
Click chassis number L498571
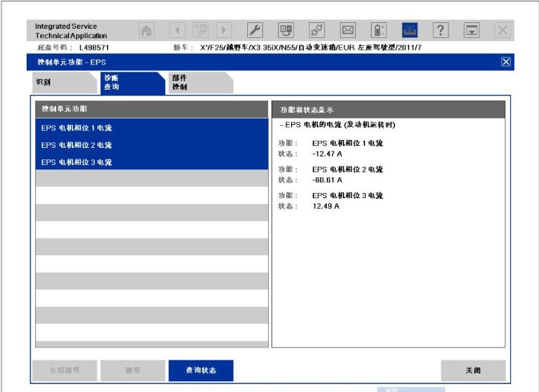(94, 47)
